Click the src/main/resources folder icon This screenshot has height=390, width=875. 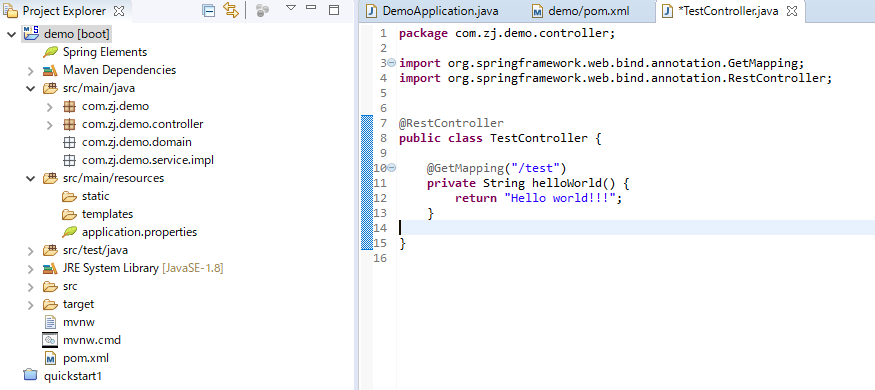[50, 178]
